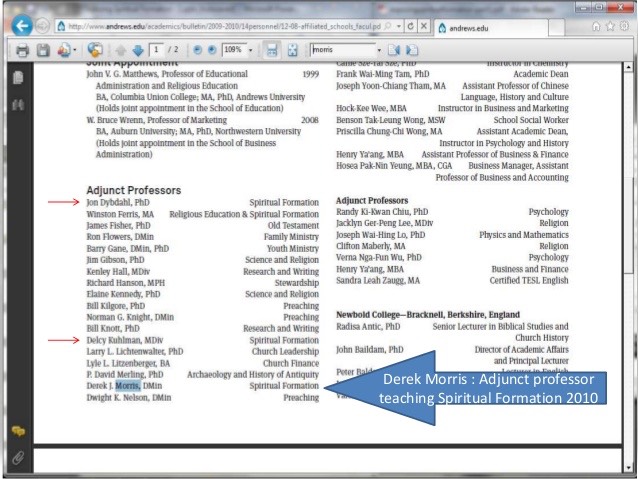638x479 pixels.
Task: Click 'Norman G. Knight, DMin' entry
Action: (130, 317)
